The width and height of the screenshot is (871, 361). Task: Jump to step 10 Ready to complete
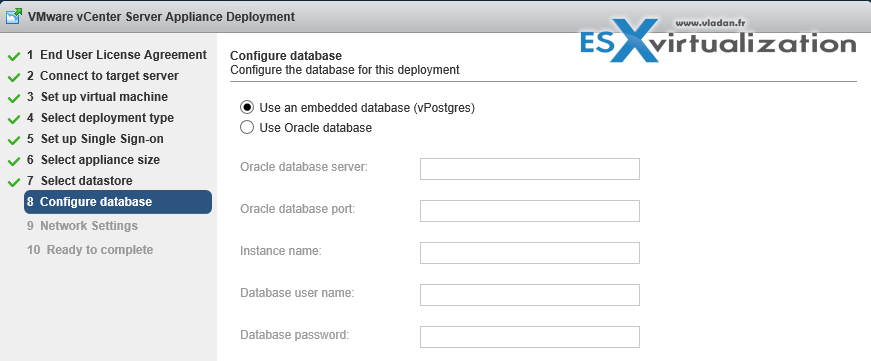click(x=90, y=250)
